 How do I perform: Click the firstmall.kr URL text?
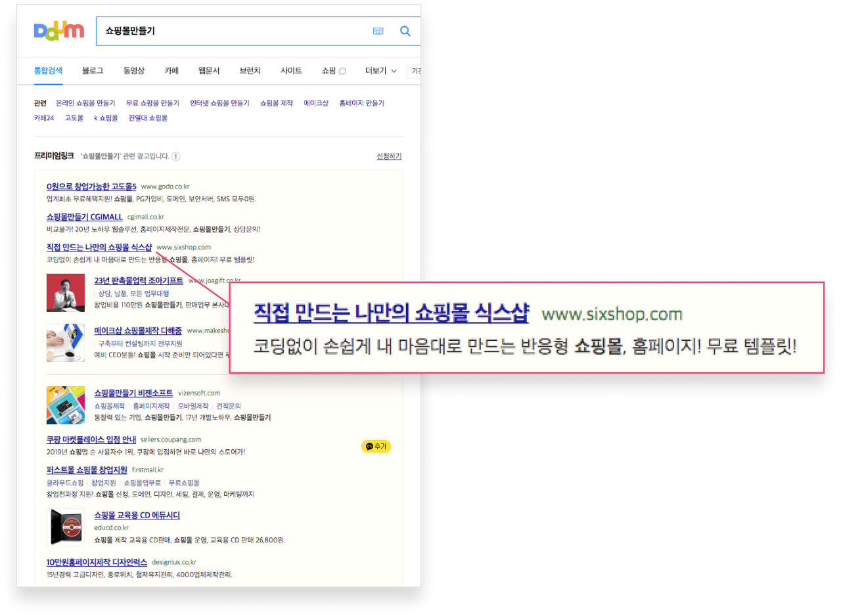click(148, 470)
